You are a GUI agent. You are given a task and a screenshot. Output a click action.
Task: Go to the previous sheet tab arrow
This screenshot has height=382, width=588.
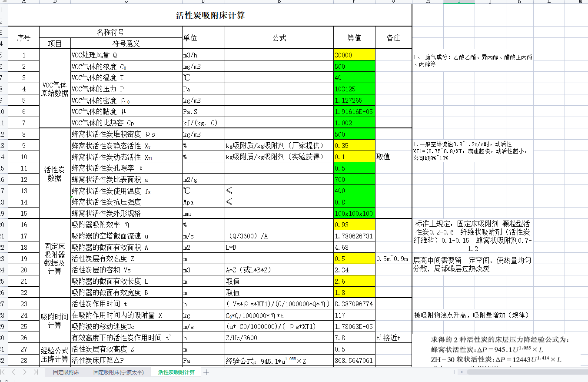(14, 372)
